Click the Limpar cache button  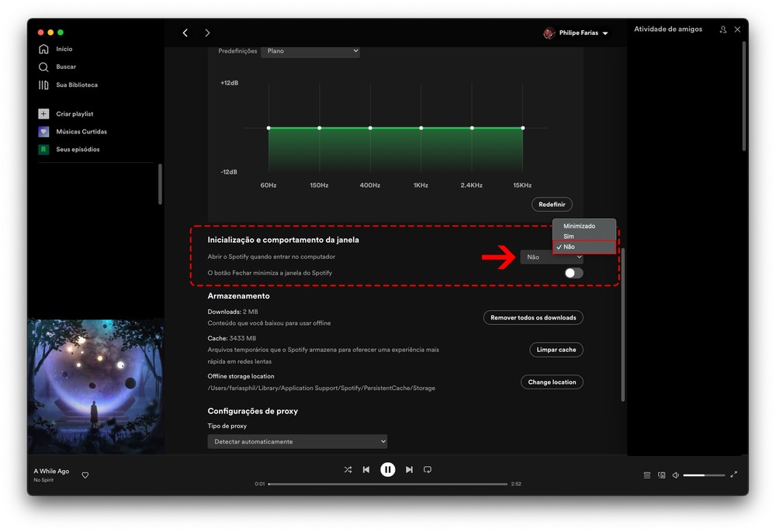point(556,350)
